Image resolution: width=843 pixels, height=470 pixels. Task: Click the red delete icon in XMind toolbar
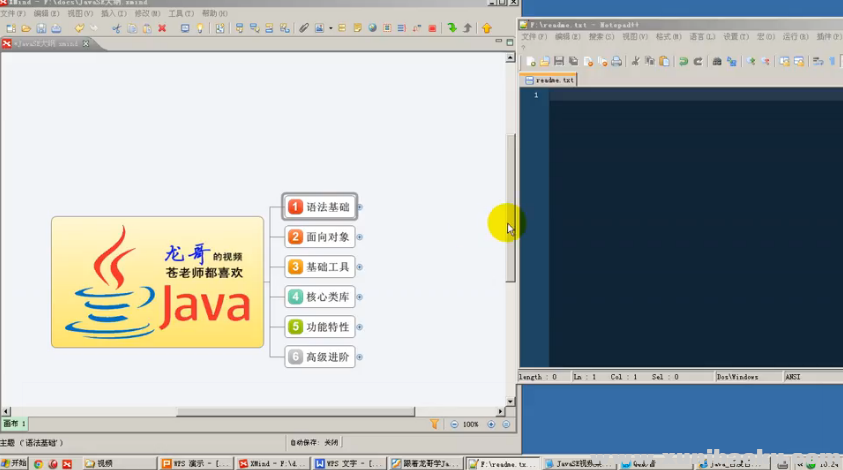pyautogui.click(x=162, y=28)
